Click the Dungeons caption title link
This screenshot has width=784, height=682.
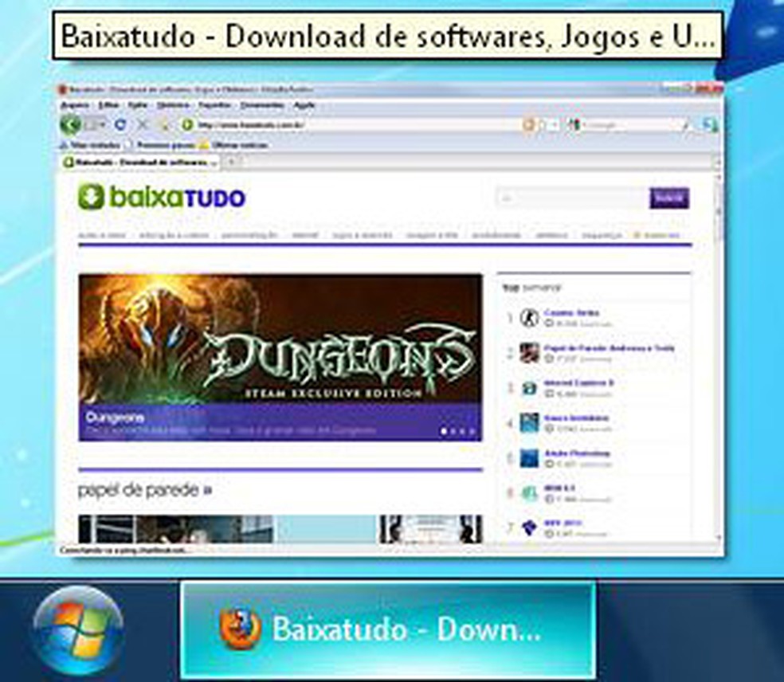coord(115,417)
